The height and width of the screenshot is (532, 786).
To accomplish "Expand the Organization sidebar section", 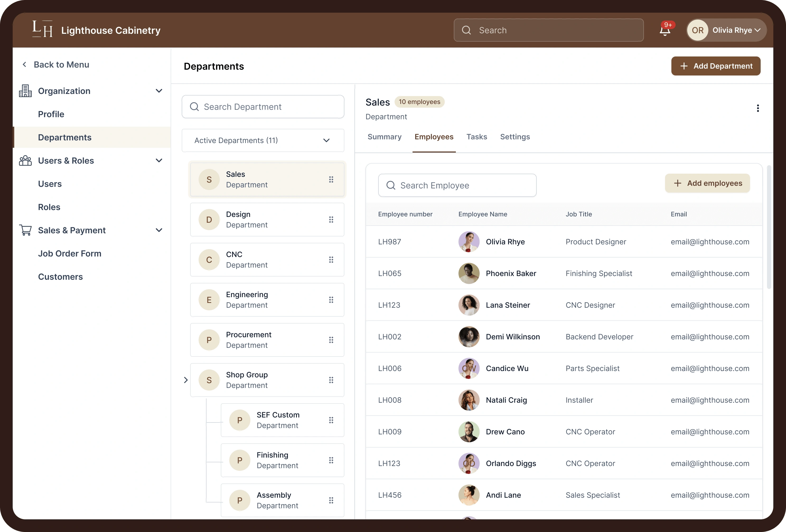I will coord(159,90).
